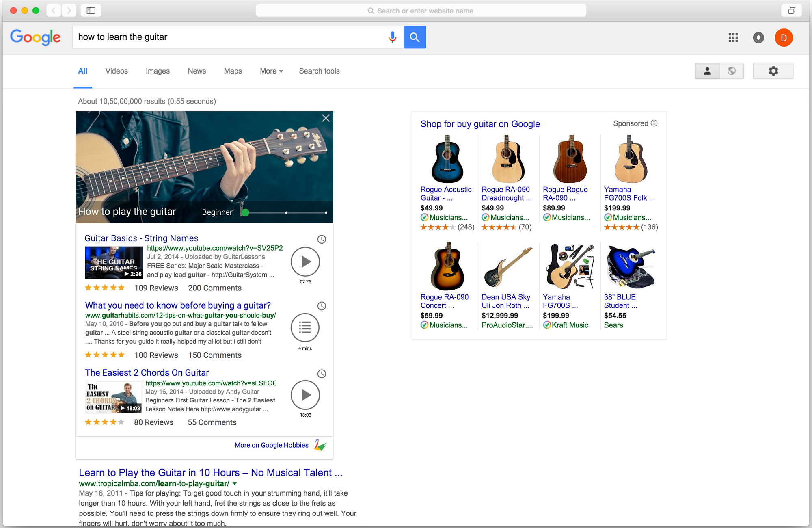Open Rogue Rogue RA-090 product link

[565, 194]
